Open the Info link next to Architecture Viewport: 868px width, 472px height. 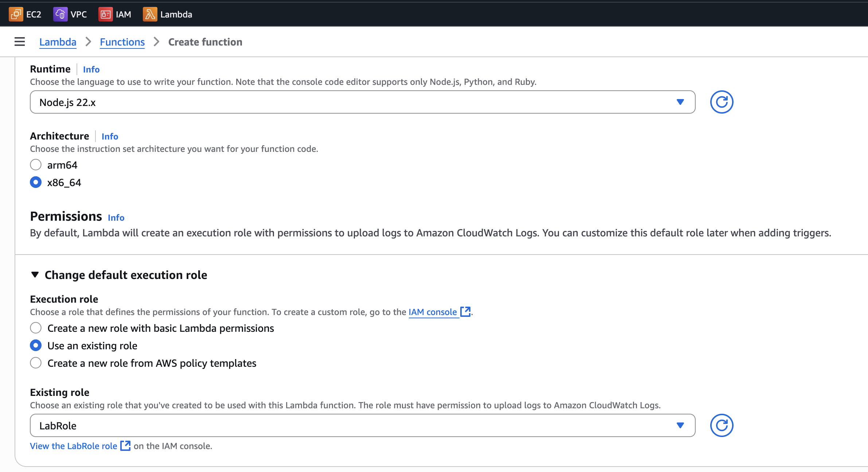pyautogui.click(x=110, y=136)
